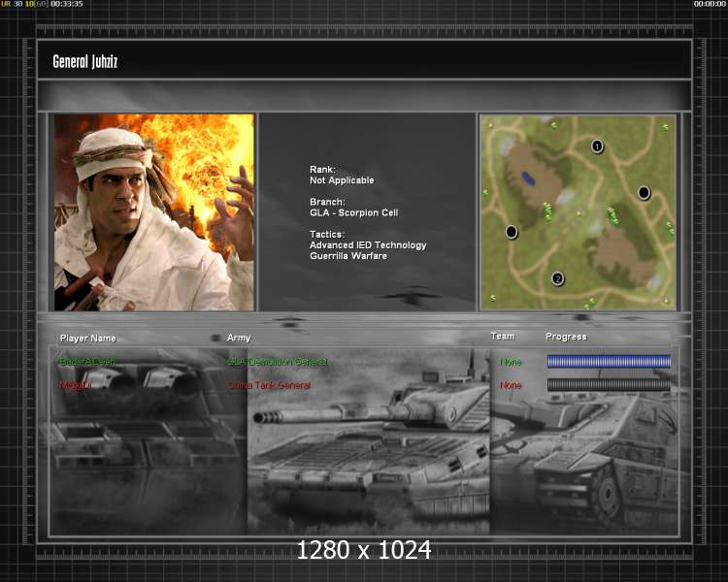Click the dark empty progress bar of the red player
Screen dimensions: 728x582
[609, 384]
